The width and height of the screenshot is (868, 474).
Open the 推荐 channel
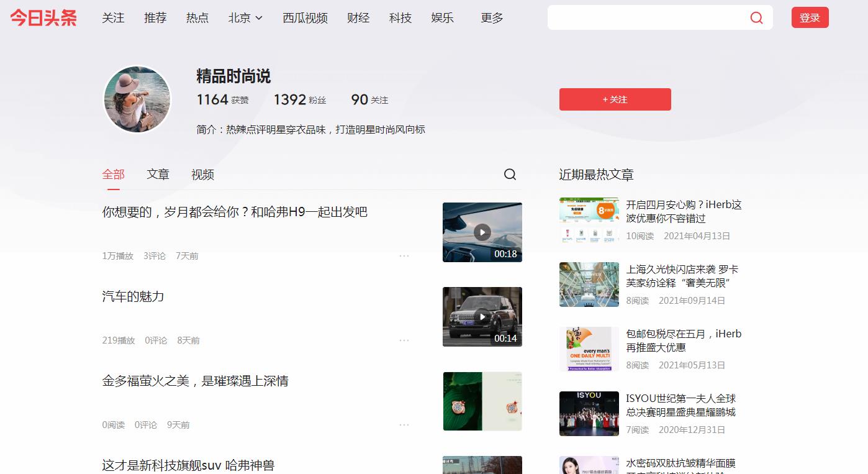point(155,18)
